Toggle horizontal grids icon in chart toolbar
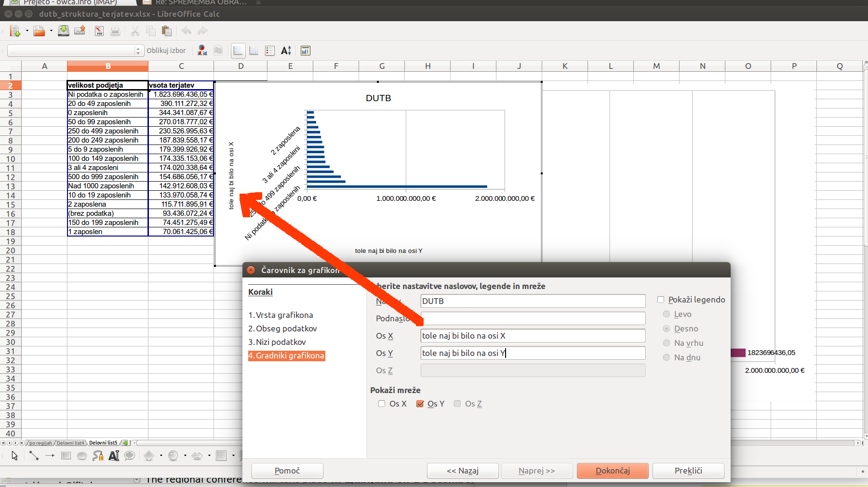The width and height of the screenshot is (868, 487). (238, 51)
